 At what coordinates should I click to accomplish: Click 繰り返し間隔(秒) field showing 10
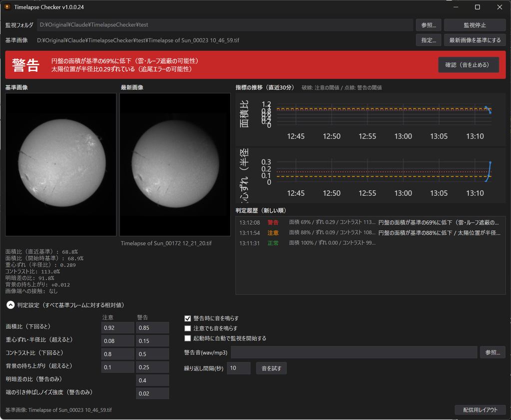(x=239, y=368)
